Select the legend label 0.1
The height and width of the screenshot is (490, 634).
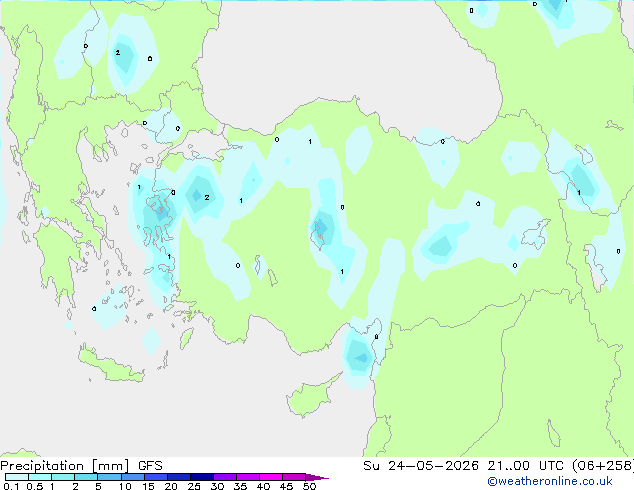pyautogui.click(x=11, y=486)
